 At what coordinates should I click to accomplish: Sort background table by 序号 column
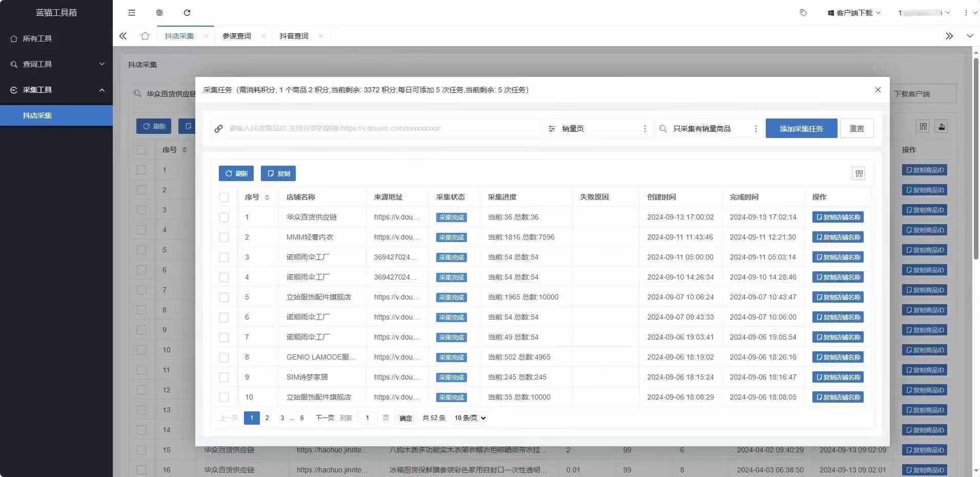(x=185, y=150)
